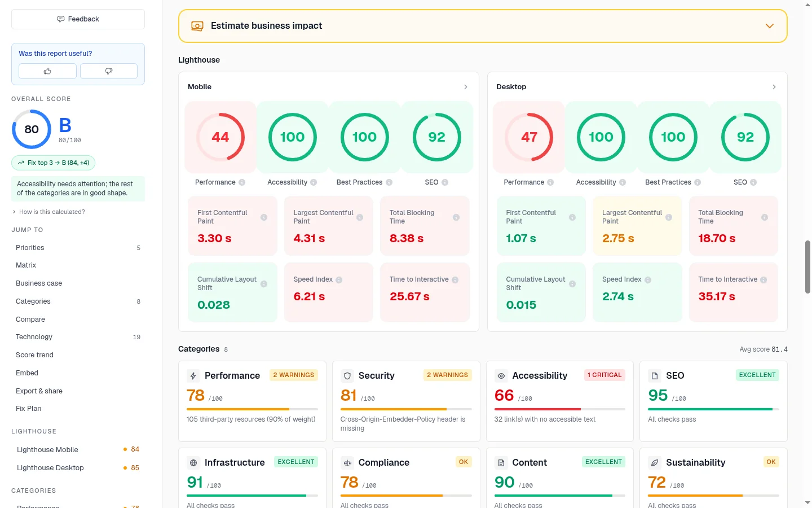Click info icon next to Desktop Accessibility
The image size is (812, 508).
(x=623, y=182)
